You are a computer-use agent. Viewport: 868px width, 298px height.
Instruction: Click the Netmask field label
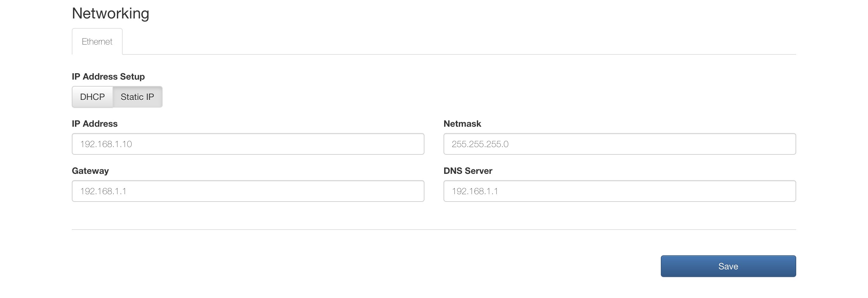(462, 124)
